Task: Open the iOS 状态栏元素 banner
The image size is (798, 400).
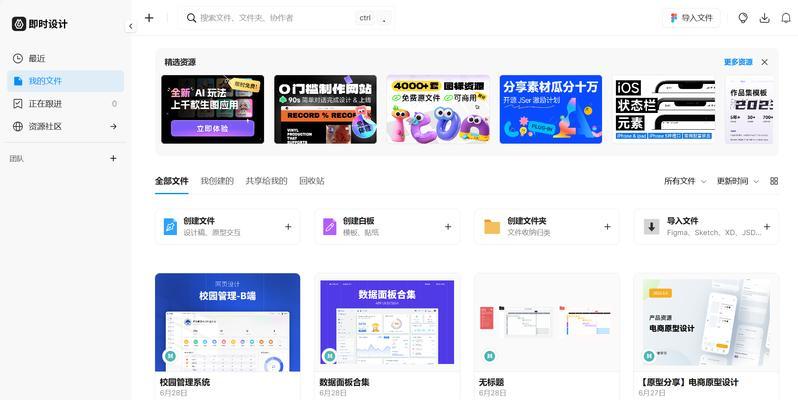Action: pos(664,109)
